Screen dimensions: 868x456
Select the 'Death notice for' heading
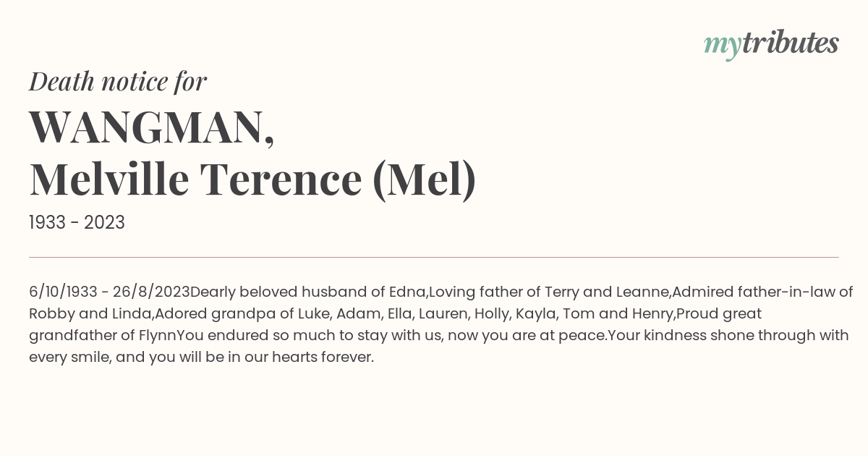pyautogui.click(x=118, y=82)
